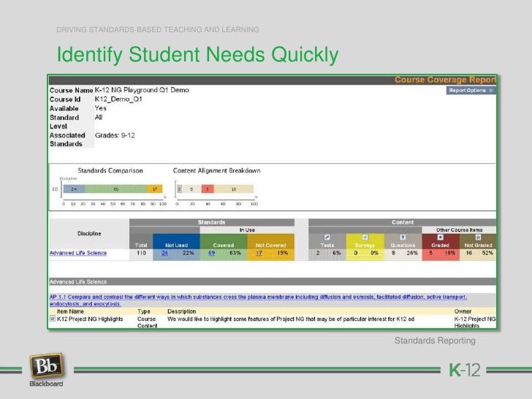This screenshot has height=399, width=532.
Task: Click the Blackboard Bb logo
Action: tap(46, 365)
